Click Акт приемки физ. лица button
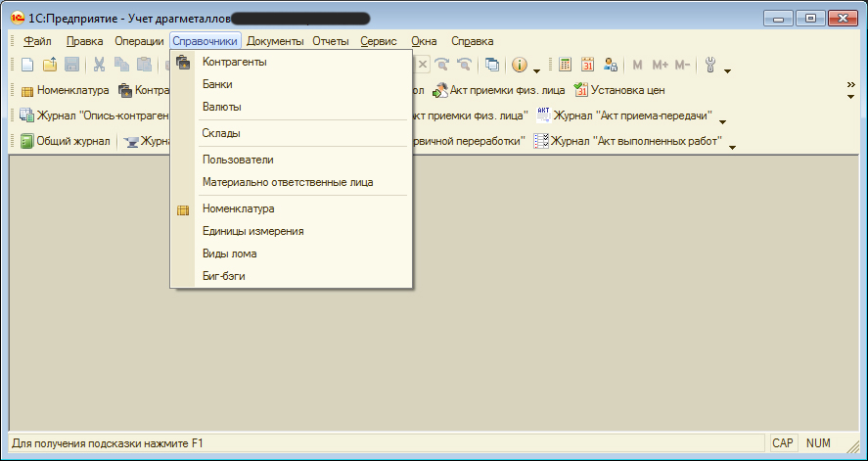 pos(498,90)
